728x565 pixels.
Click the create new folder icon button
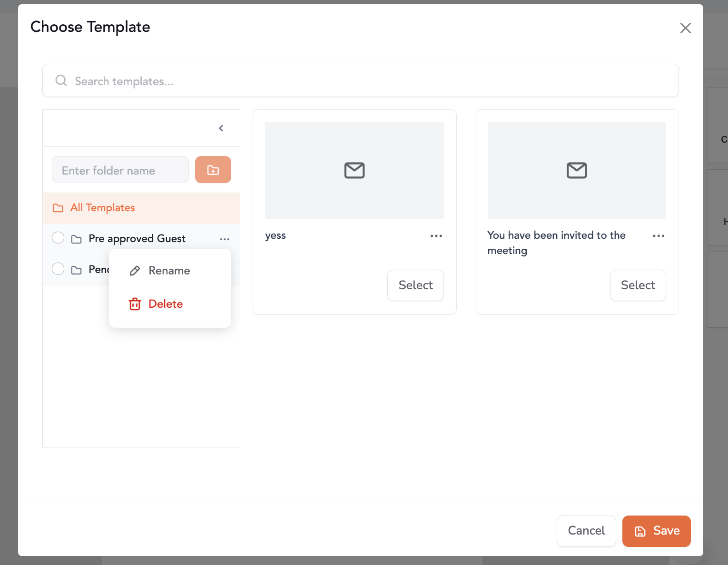[213, 170]
